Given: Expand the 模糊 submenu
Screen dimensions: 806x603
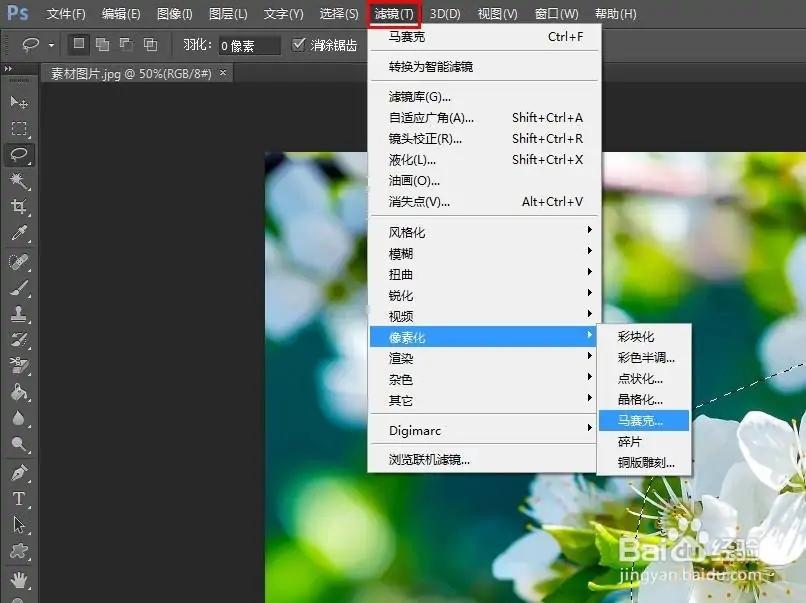Looking at the screenshot, I should tap(483, 253).
